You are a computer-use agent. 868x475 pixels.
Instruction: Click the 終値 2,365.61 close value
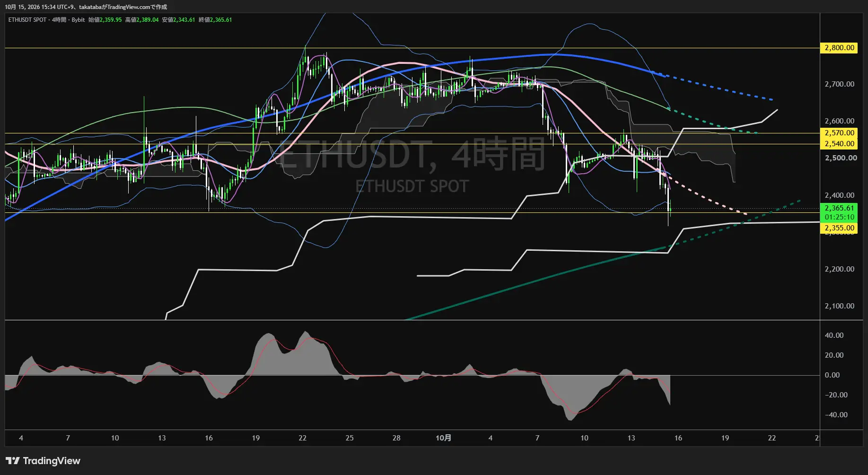pyautogui.click(x=215, y=20)
